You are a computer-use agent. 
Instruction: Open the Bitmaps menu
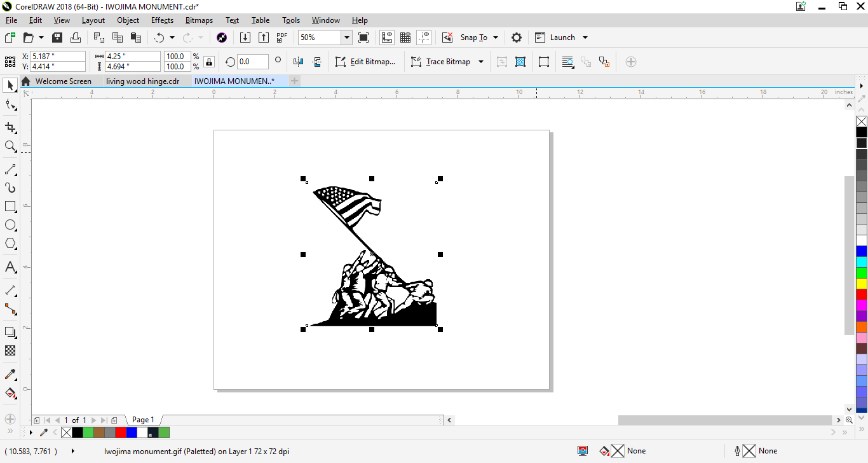(x=199, y=20)
